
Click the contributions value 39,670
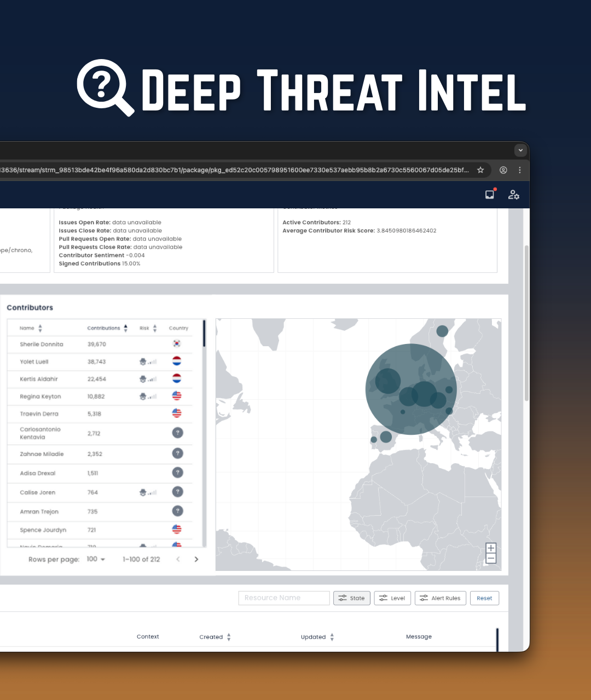(x=96, y=345)
